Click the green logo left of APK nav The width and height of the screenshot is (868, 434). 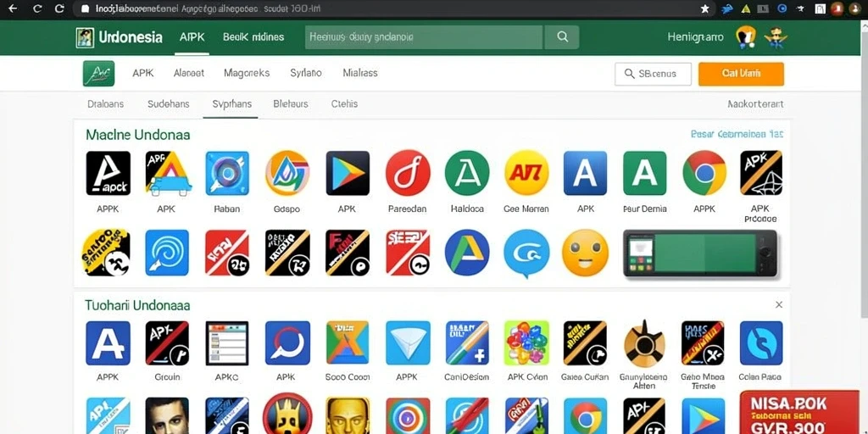click(98, 73)
